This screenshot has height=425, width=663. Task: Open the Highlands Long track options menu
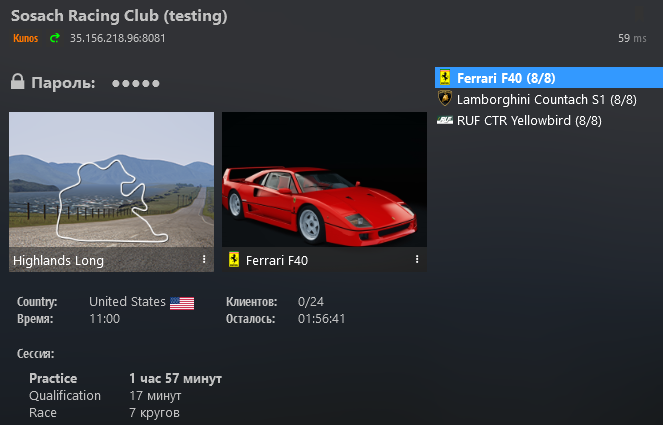click(204, 259)
